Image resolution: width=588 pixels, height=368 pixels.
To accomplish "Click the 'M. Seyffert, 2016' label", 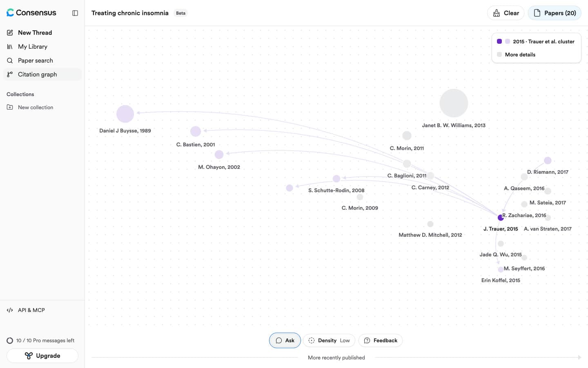I will coord(524,269).
